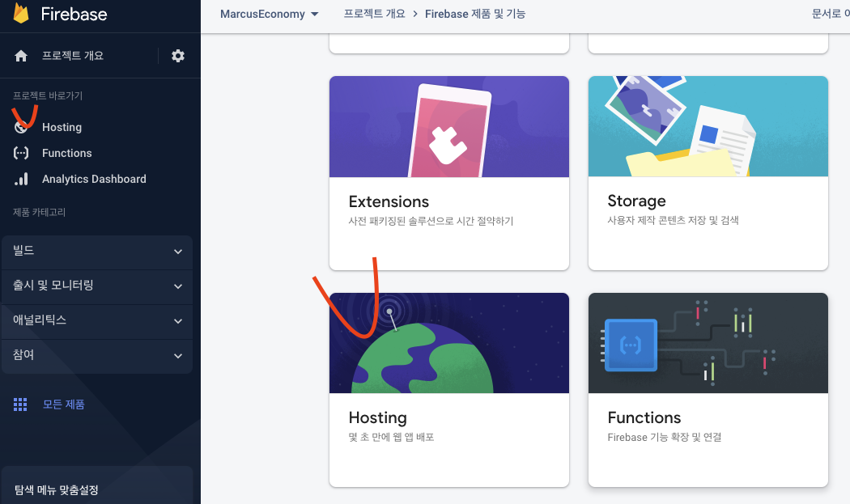The height and width of the screenshot is (504, 850).
Task: Click the Functions brackets icon in sidebar
Action: coord(21,153)
